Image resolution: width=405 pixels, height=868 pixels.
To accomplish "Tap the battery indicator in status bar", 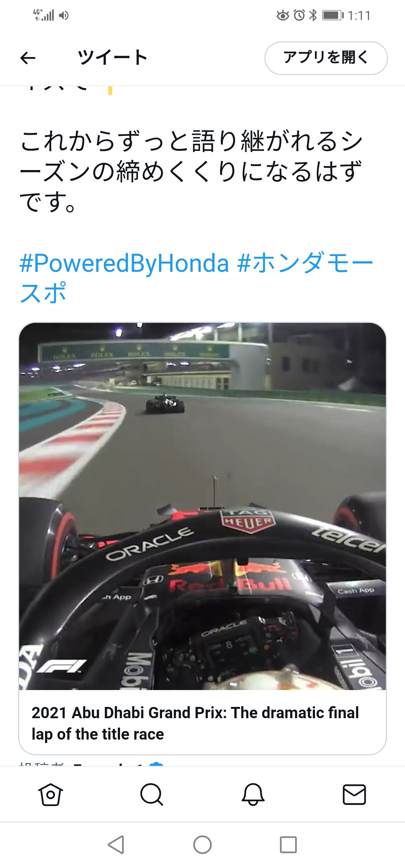I will click(x=333, y=15).
